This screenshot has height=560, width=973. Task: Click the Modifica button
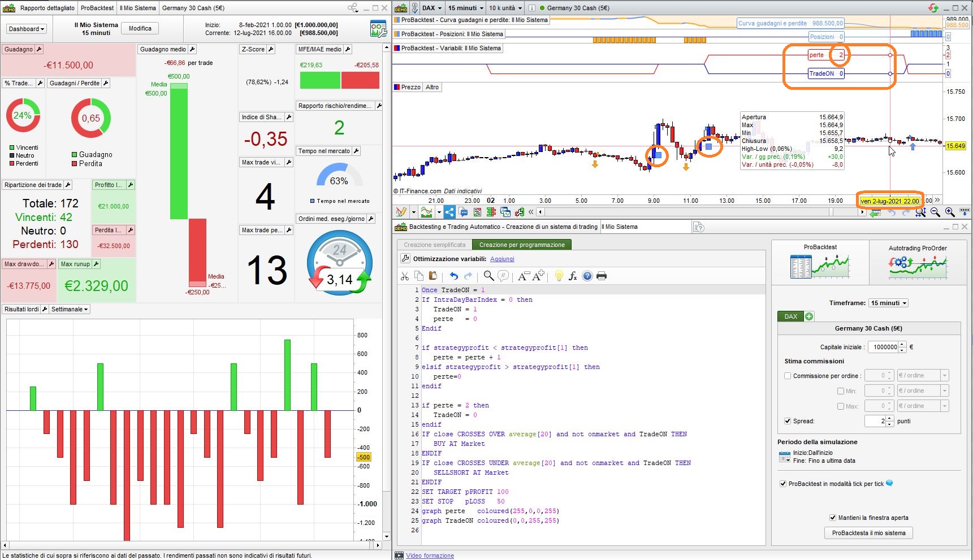click(x=140, y=28)
